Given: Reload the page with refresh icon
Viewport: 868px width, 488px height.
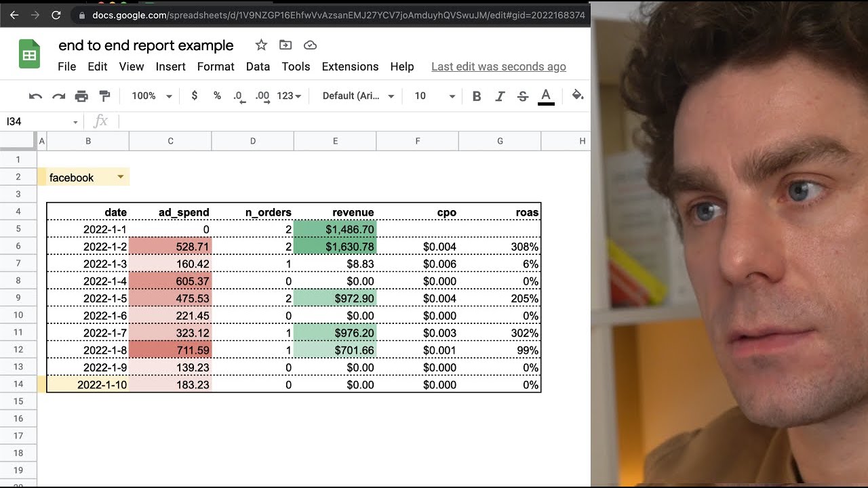Looking at the screenshot, I should point(56,14).
